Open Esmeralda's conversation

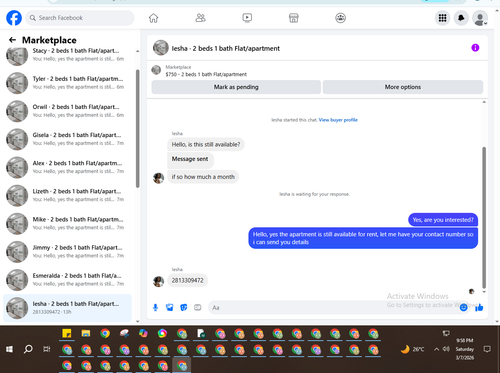pyautogui.click(x=67, y=280)
